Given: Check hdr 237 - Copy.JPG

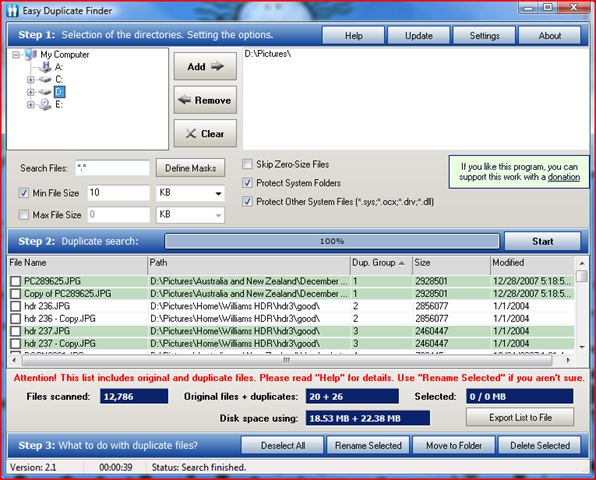Looking at the screenshot, I should [16, 344].
